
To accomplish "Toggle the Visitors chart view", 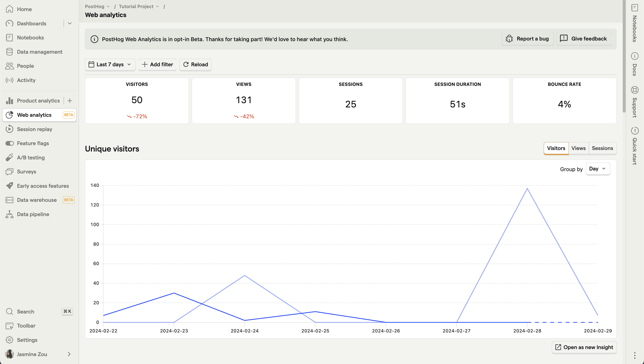I will coord(556,148).
